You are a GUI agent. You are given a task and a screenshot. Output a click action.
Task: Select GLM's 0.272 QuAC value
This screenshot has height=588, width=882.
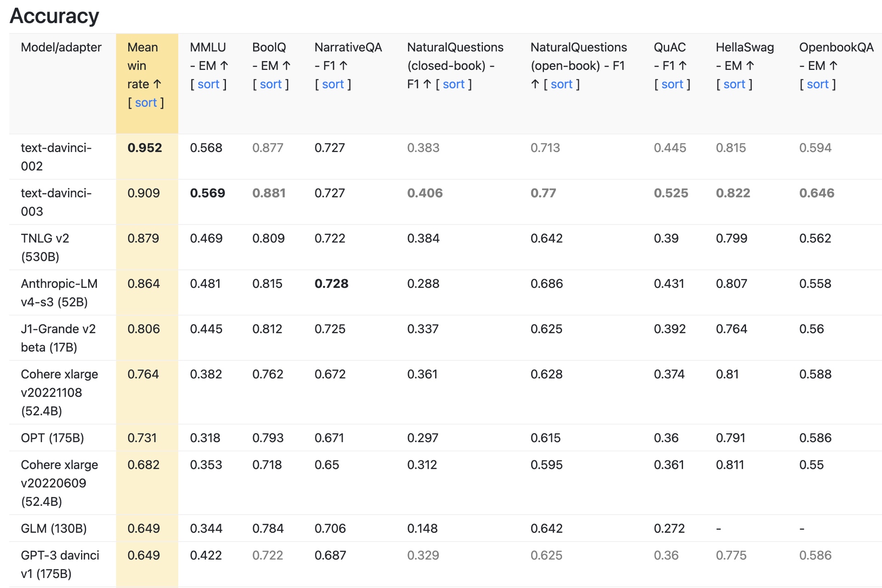pyautogui.click(x=669, y=528)
